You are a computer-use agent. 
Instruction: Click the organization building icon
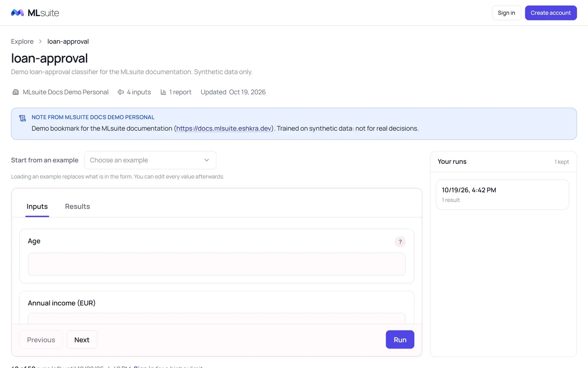click(16, 92)
